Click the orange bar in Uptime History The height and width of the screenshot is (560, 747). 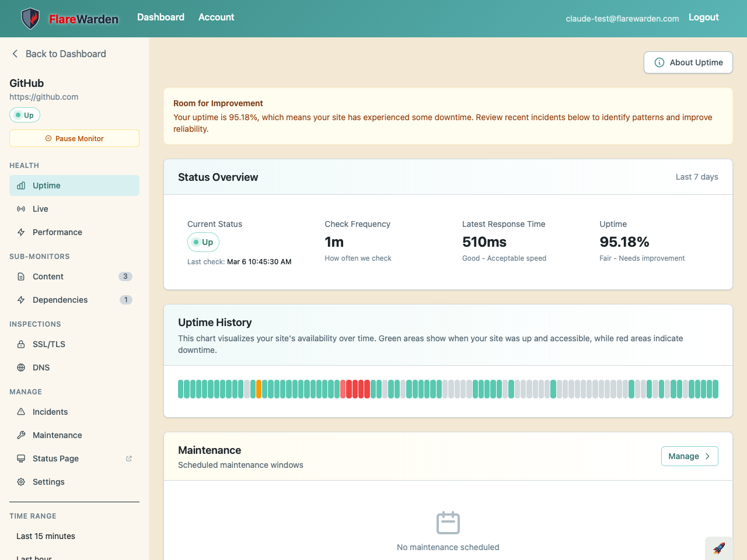click(259, 389)
